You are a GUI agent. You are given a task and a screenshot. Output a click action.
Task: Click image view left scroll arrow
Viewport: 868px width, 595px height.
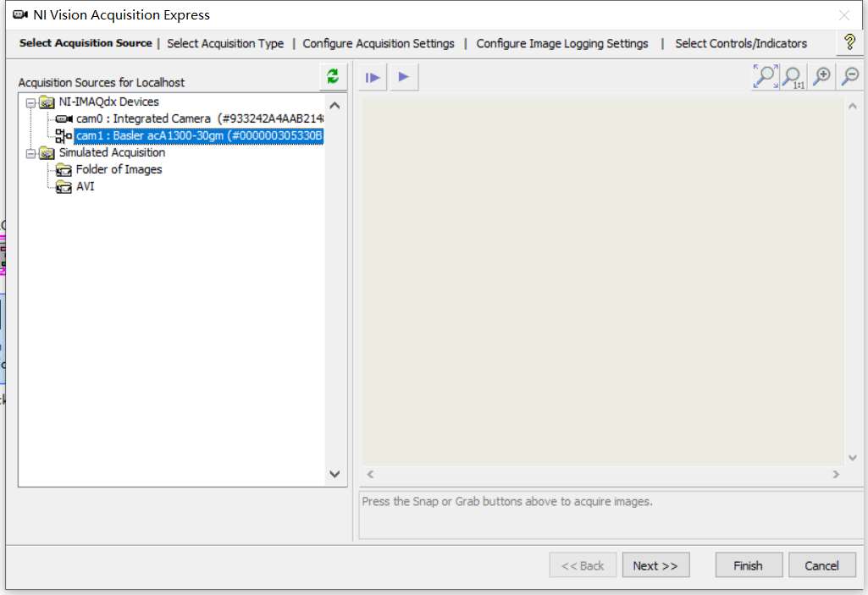[x=370, y=474]
